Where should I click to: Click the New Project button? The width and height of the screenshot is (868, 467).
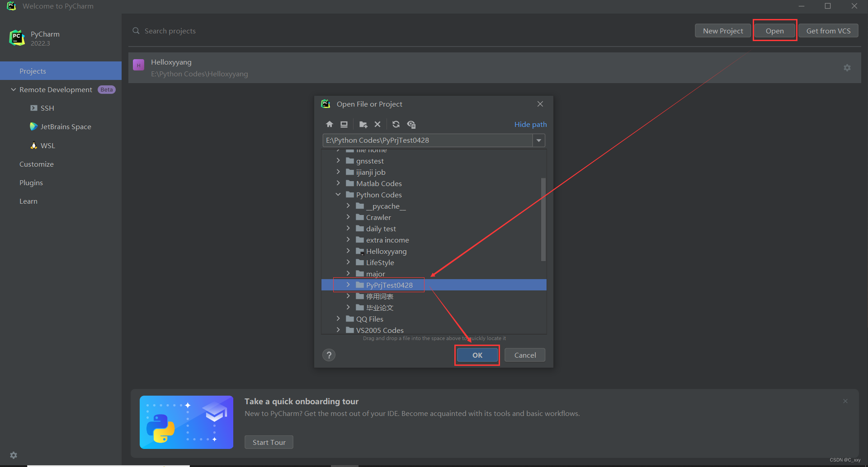tap(723, 31)
